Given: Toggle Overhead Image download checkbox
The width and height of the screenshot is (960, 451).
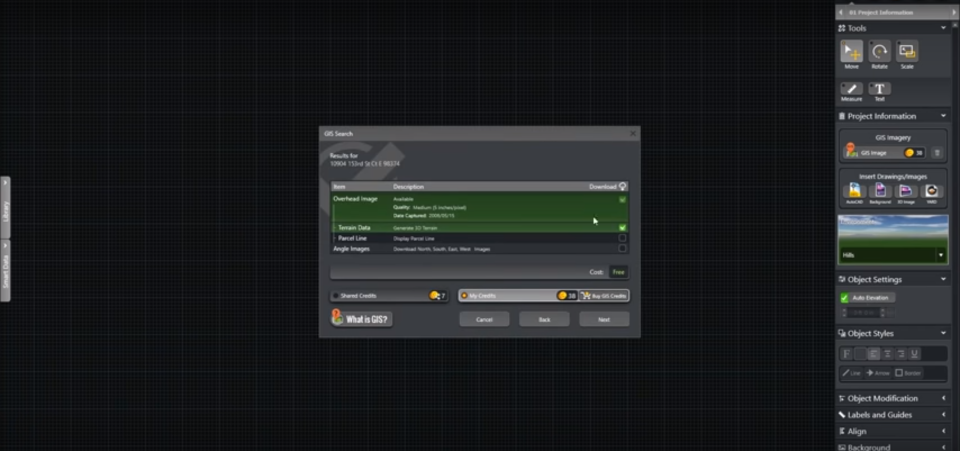Looking at the screenshot, I should pos(622,199).
